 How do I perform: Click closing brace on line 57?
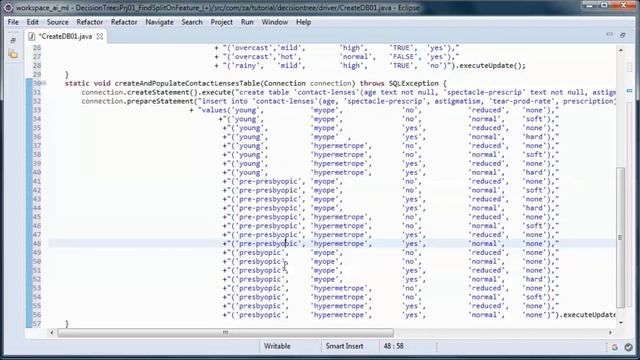[67, 324]
